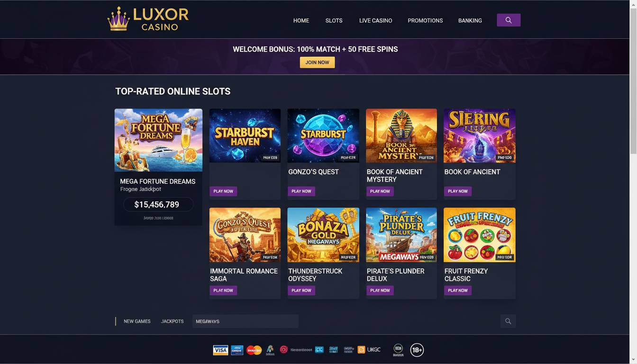This screenshot has width=637, height=364.
Task: Switch to the New Games filter tab
Action: pos(137,321)
